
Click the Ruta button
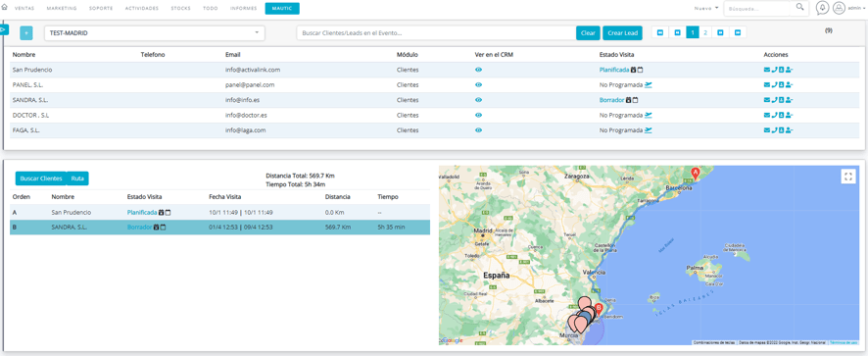pyautogui.click(x=77, y=178)
